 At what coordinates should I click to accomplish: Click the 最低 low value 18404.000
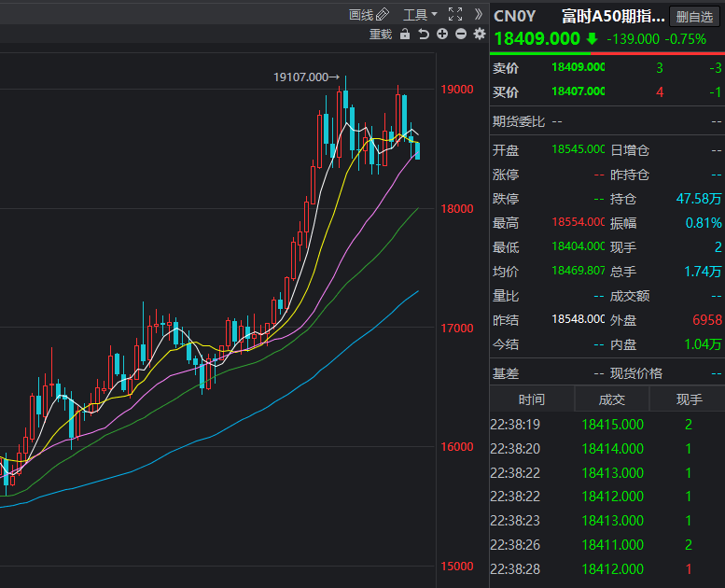(578, 246)
